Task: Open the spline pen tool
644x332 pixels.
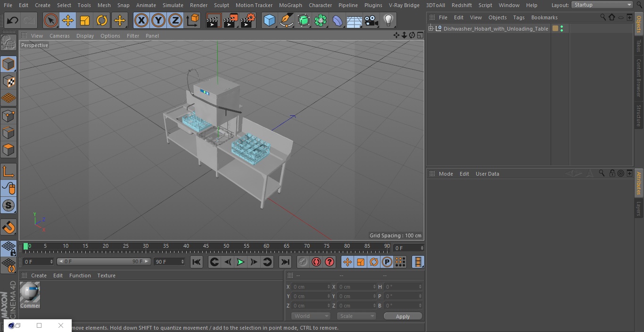Action: [286, 21]
